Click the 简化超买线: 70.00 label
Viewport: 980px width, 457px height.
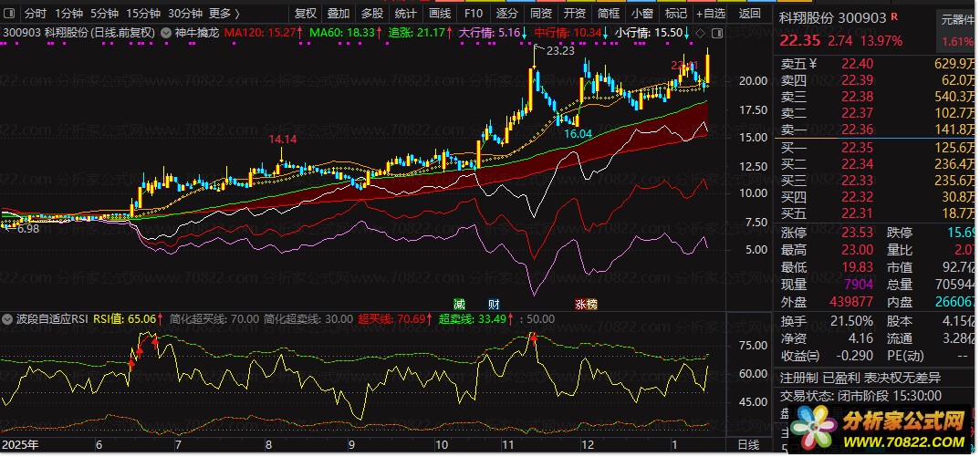214,319
